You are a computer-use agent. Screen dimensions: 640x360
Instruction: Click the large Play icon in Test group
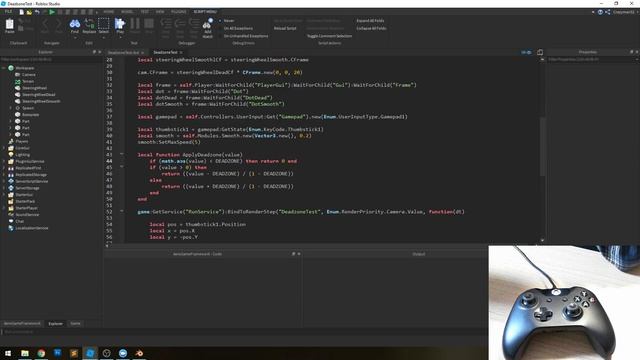point(120,24)
